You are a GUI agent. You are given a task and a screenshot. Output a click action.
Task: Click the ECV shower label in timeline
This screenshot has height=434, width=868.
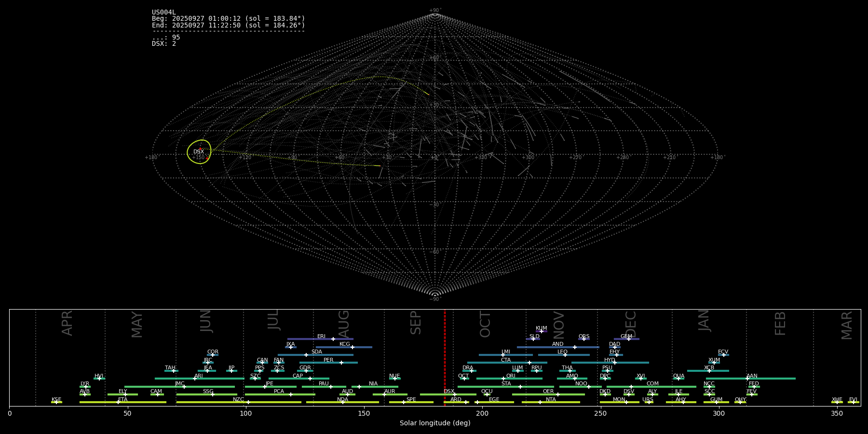point(723,352)
